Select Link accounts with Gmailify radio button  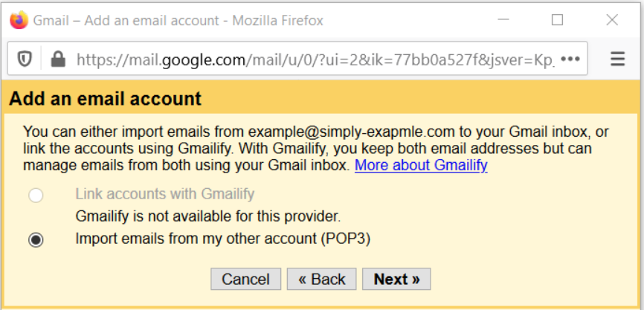[36, 196]
